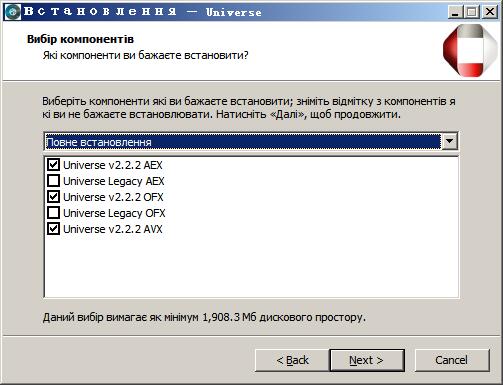The width and height of the screenshot is (503, 385).
Task: Uncheck the Universe v2.2.2 OFX checkbox
Action: 53,197
